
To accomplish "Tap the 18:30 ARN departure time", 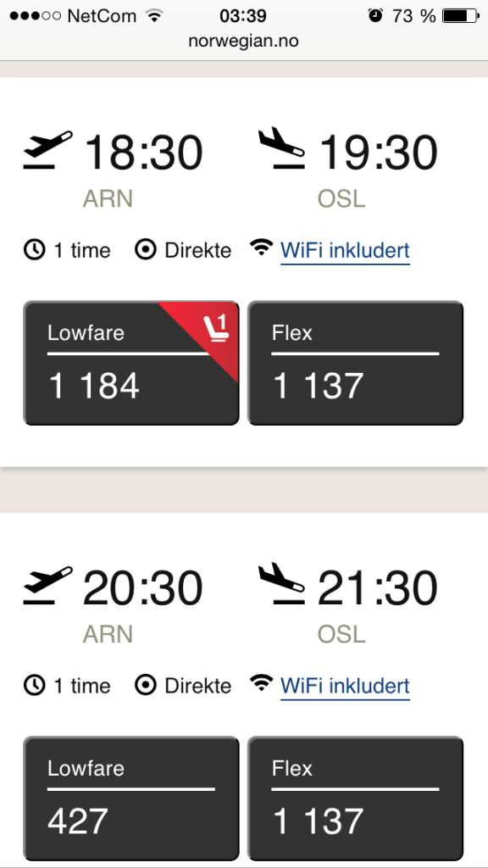I will [143, 153].
